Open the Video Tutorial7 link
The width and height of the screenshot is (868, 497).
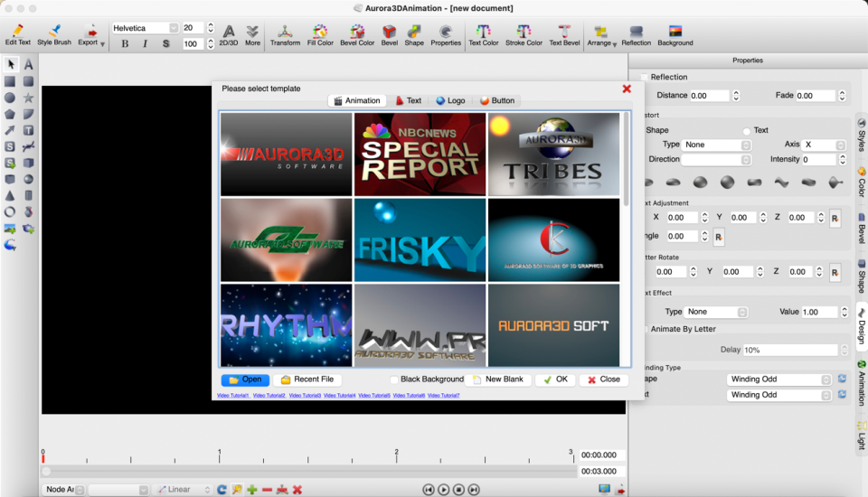point(443,395)
